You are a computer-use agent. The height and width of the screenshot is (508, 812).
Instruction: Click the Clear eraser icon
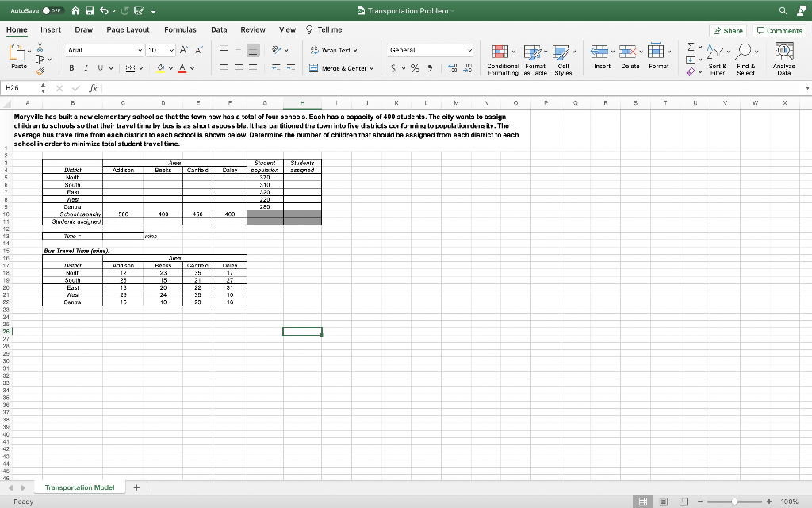(691, 72)
